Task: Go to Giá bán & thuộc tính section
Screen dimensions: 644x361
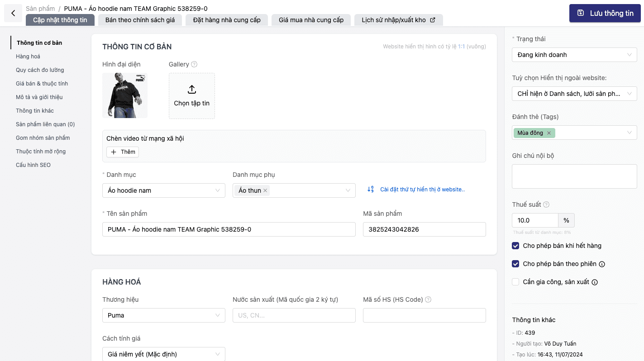Action: pyautogui.click(x=42, y=84)
